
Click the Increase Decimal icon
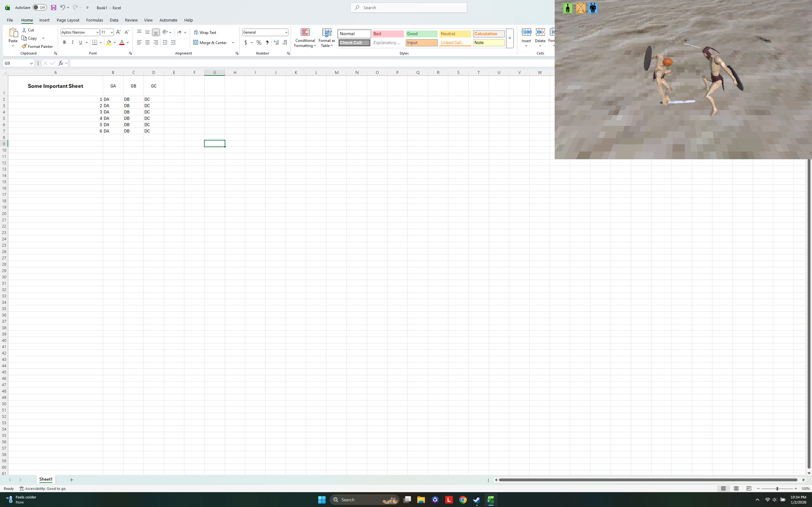coord(276,42)
